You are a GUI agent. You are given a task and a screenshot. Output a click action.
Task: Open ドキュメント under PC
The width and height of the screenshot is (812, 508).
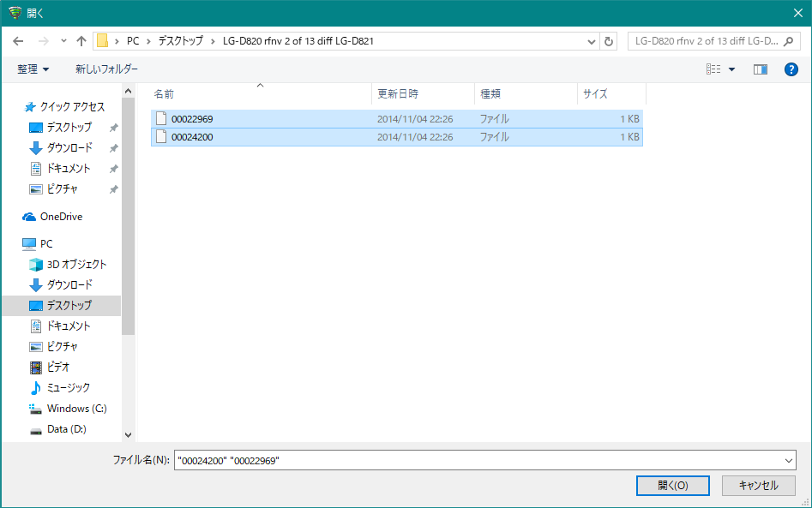point(69,326)
